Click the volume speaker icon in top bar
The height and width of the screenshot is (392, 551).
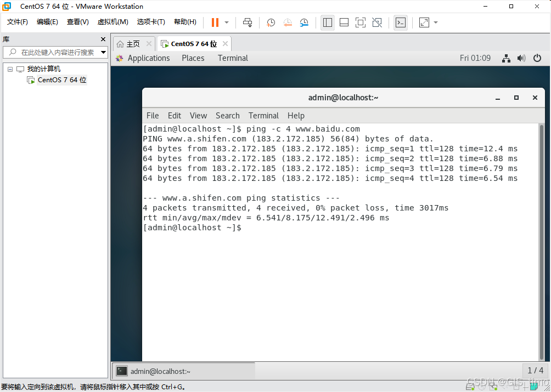pos(521,58)
